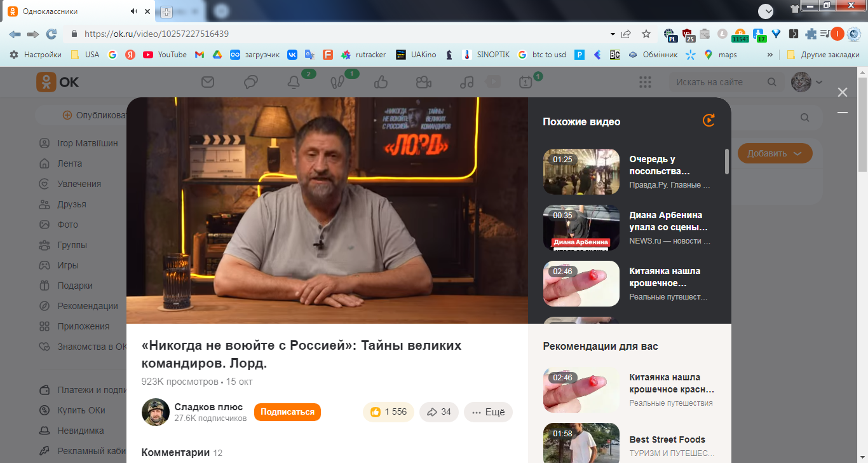Bookmark this page with the star

[646, 34]
